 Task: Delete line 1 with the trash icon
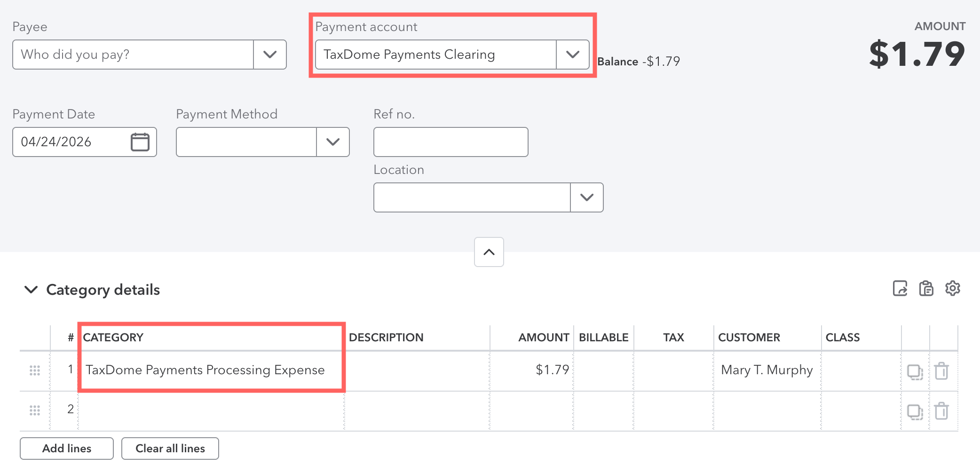(941, 371)
